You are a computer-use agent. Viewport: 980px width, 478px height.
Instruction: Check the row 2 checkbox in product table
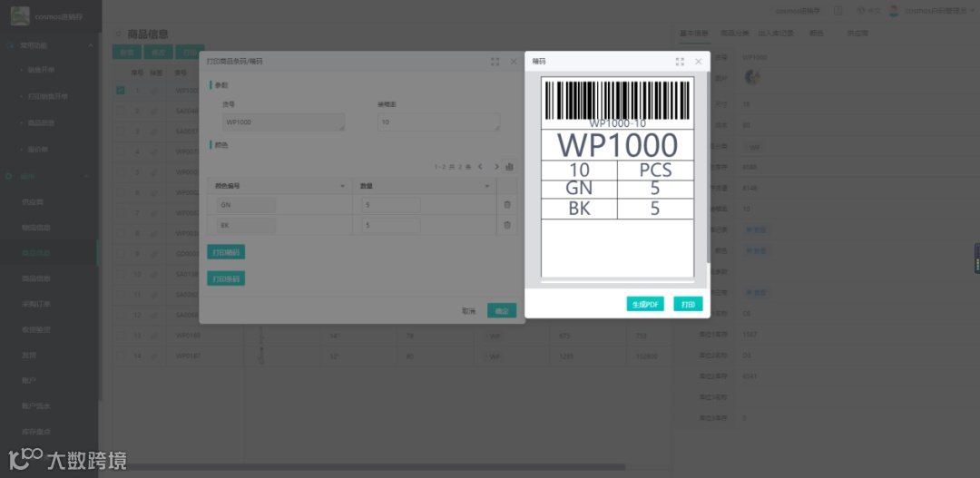pyautogui.click(x=121, y=111)
